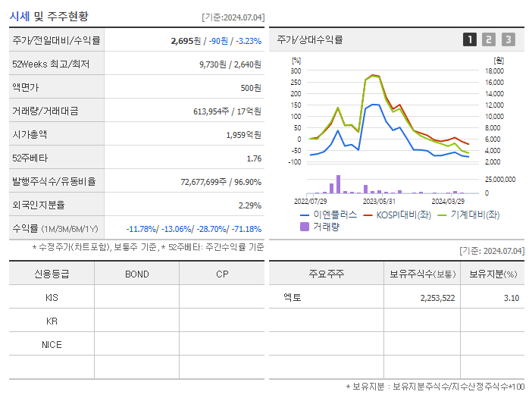Image resolution: width=532 pixels, height=398 pixels.
Task: Click the KOSPI대비(좌) red legend line
Action: click(x=368, y=215)
